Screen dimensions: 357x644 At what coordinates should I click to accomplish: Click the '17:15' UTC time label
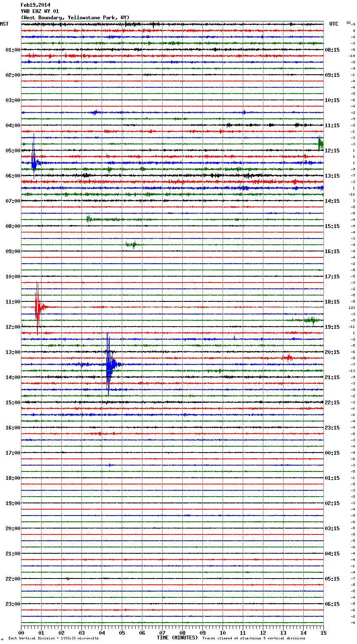click(332, 277)
